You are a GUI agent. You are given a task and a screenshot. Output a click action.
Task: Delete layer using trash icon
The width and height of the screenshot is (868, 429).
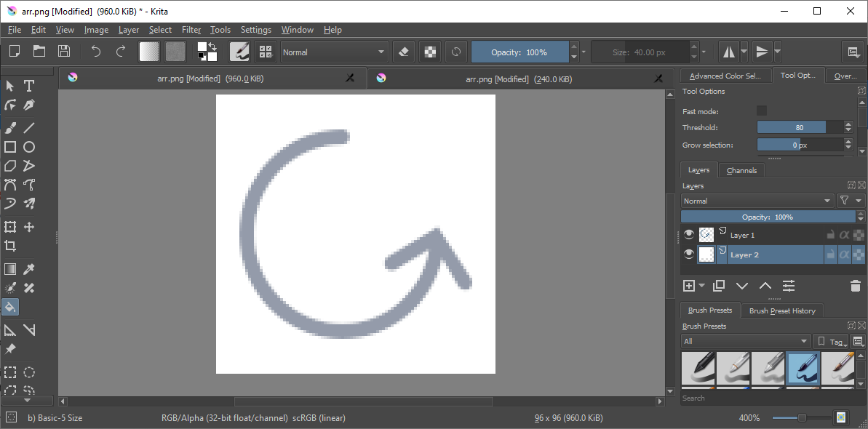pos(855,286)
